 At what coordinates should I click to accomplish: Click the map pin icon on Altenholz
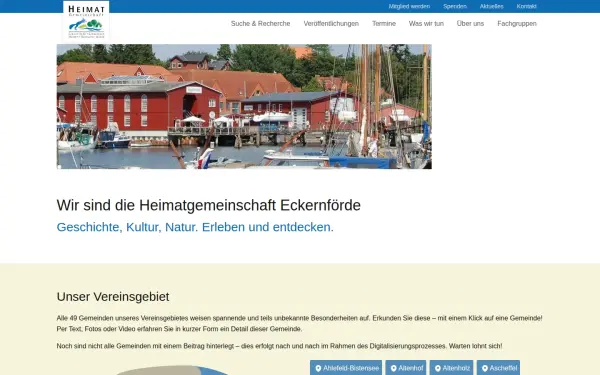[438, 368]
